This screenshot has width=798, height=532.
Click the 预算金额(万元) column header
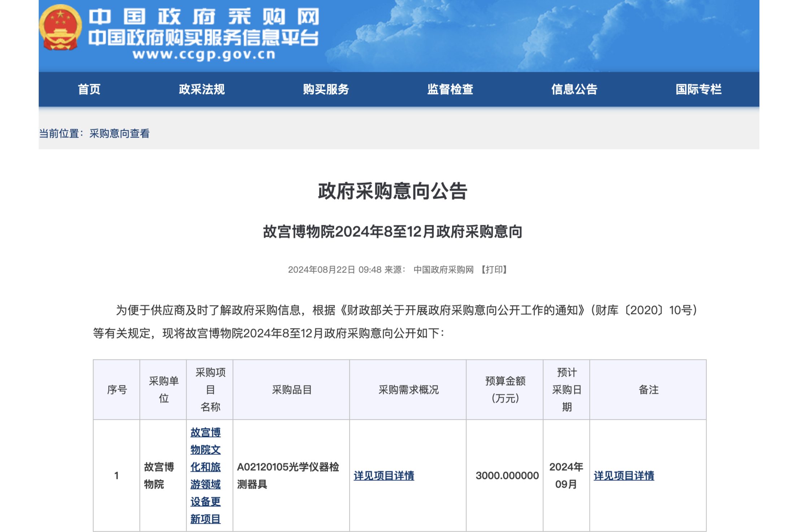click(505, 390)
